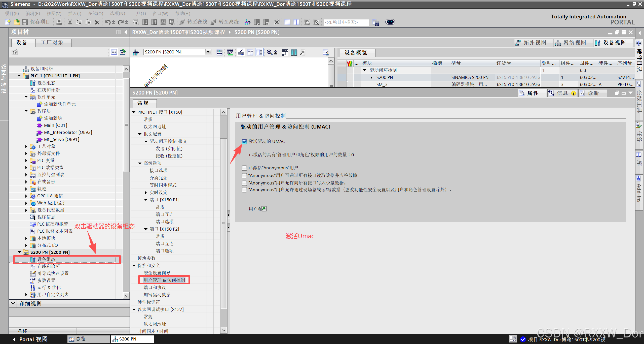
Task: Enable the Anonymous user activated checkbox
Action: point(244,168)
